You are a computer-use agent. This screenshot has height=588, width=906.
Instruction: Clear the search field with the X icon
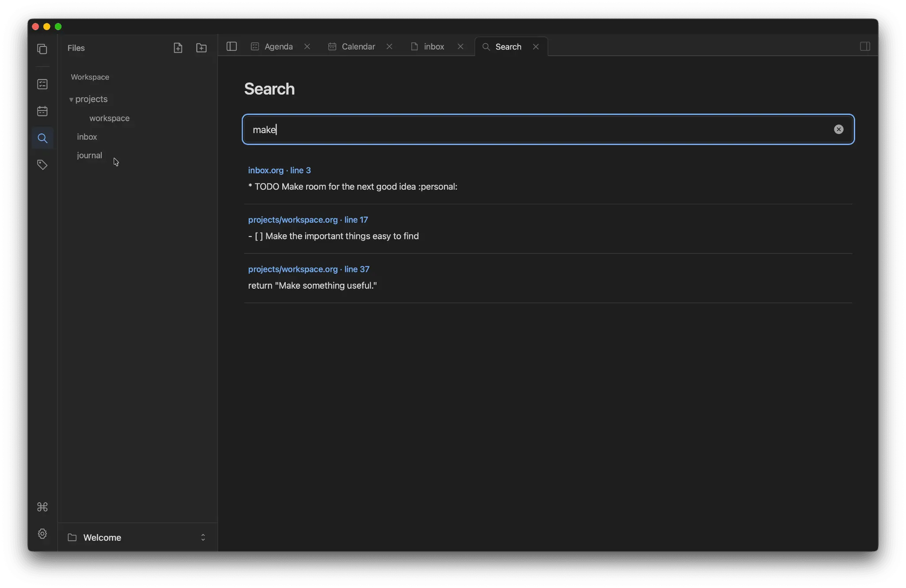tap(838, 129)
